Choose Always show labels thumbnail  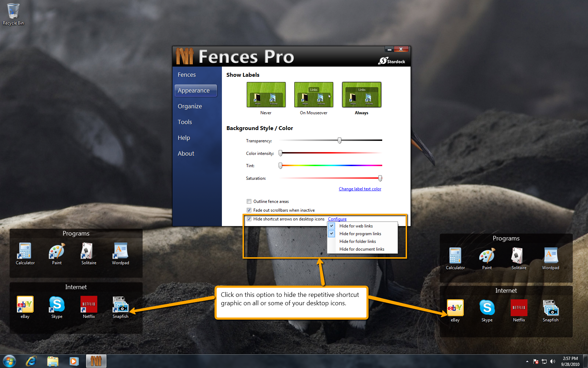[x=362, y=95]
